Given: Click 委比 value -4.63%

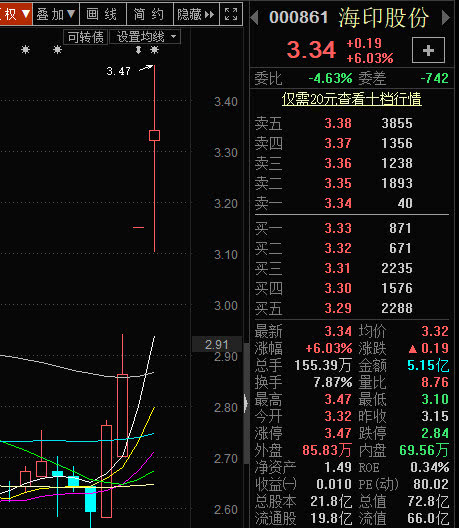Looking at the screenshot, I should [x=330, y=78].
